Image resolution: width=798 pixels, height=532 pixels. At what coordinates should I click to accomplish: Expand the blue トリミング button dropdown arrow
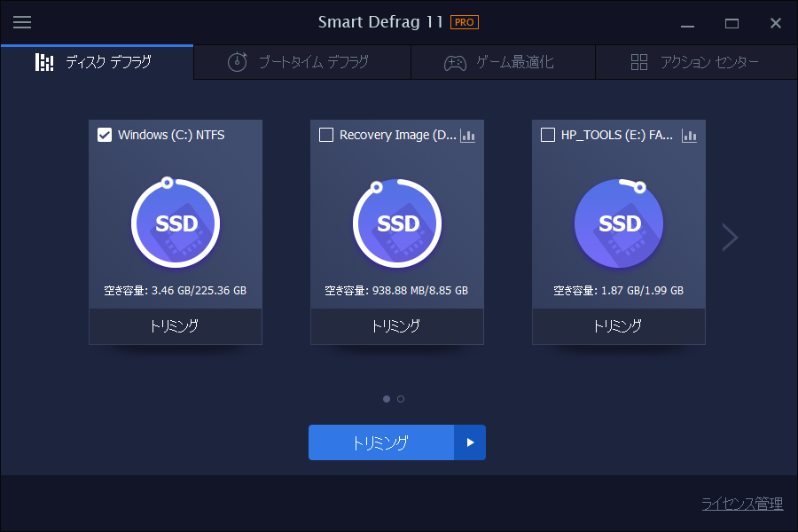pos(470,442)
